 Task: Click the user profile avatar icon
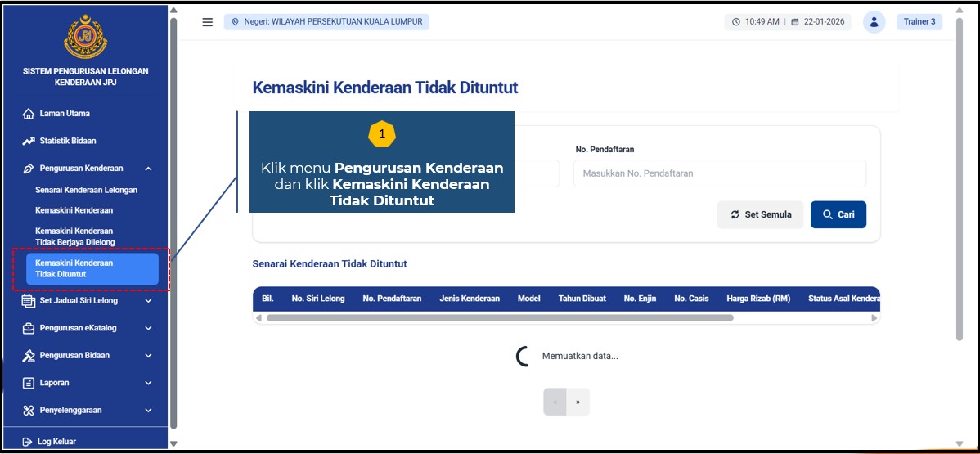point(874,22)
